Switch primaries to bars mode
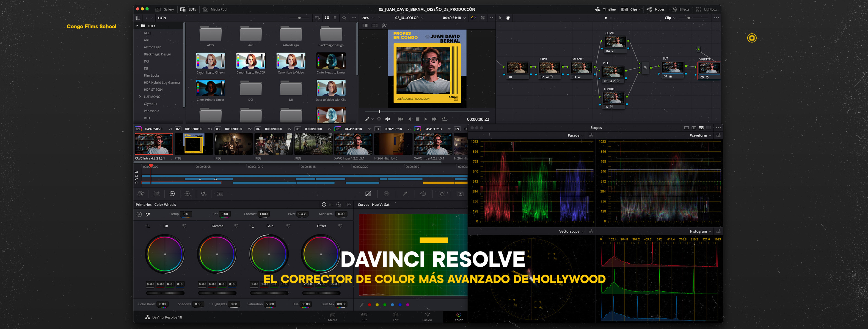The width and height of the screenshot is (868, 329). pyautogui.click(x=331, y=205)
